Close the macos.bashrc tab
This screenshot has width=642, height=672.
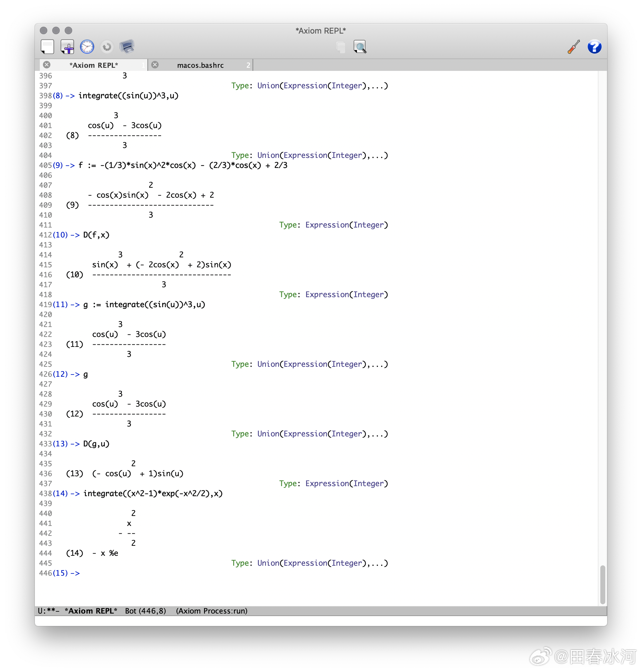(x=155, y=65)
